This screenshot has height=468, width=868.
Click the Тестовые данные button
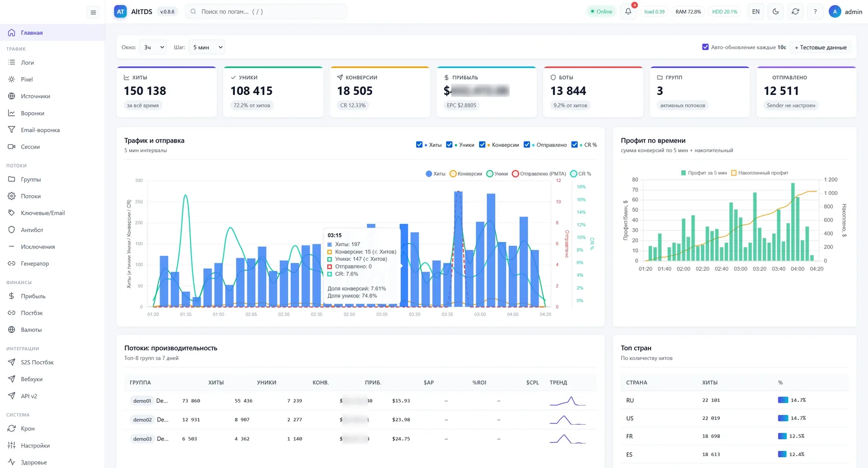pyautogui.click(x=820, y=47)
